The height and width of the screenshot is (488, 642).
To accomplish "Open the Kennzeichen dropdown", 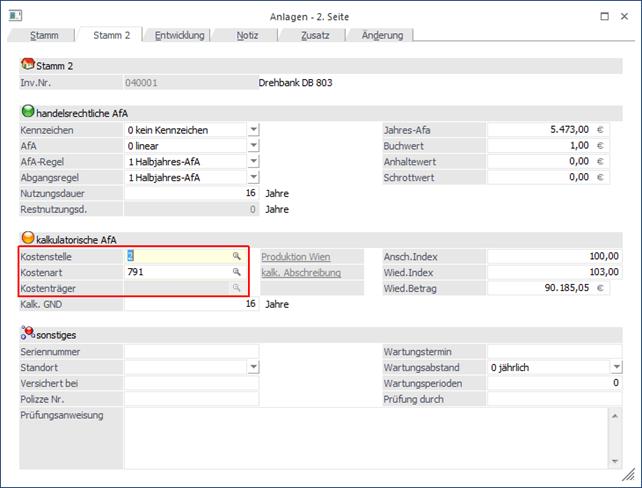I will (253, 130).
